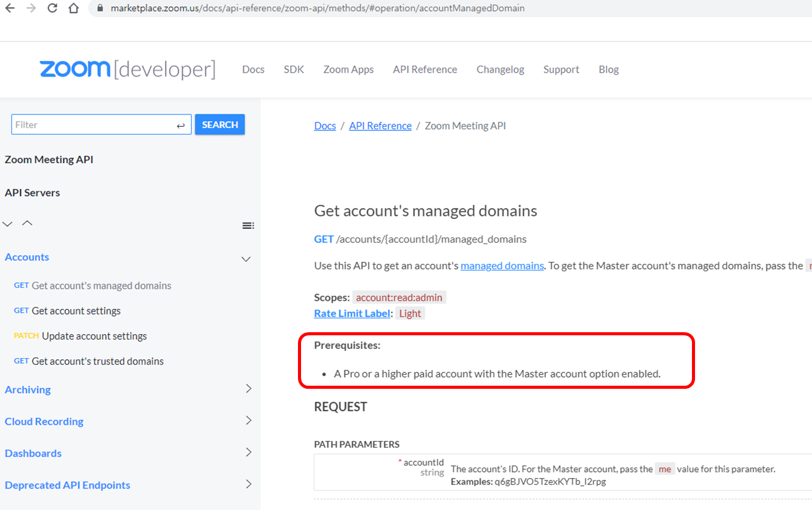Expand the Dashboards section
Screen dimensions: 812x510
point(248,452)
